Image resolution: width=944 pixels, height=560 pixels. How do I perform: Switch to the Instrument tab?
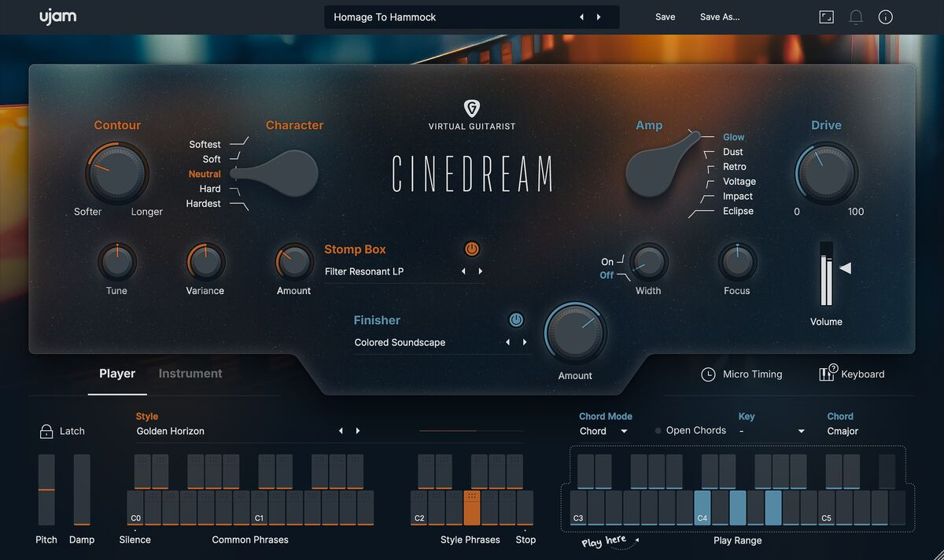point(190,374)
